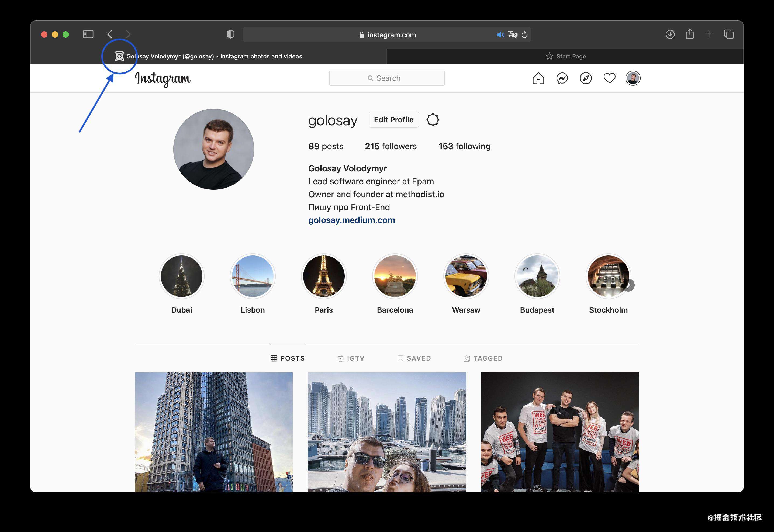
Task: Switch to the TAGGED tab
Action: pos(483,358)
